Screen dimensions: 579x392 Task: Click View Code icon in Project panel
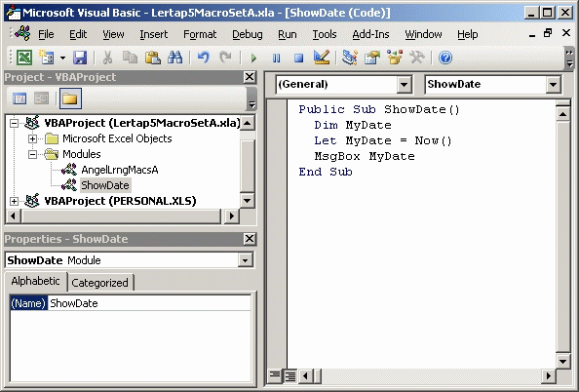(x=19, y=98)
